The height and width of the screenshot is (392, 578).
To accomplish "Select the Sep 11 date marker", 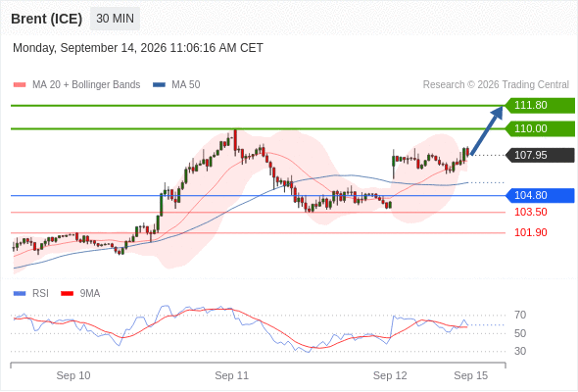I will 231,375.
